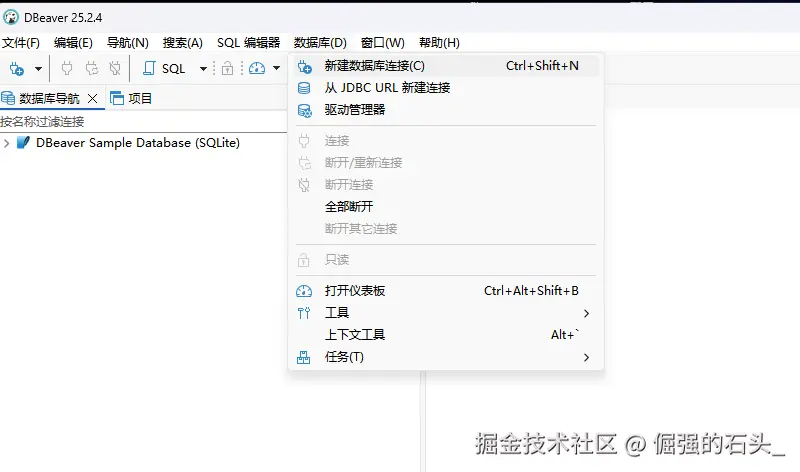Toggle the 只读 menu option
This screenshot has height=472, width=800.
(445, 260)
